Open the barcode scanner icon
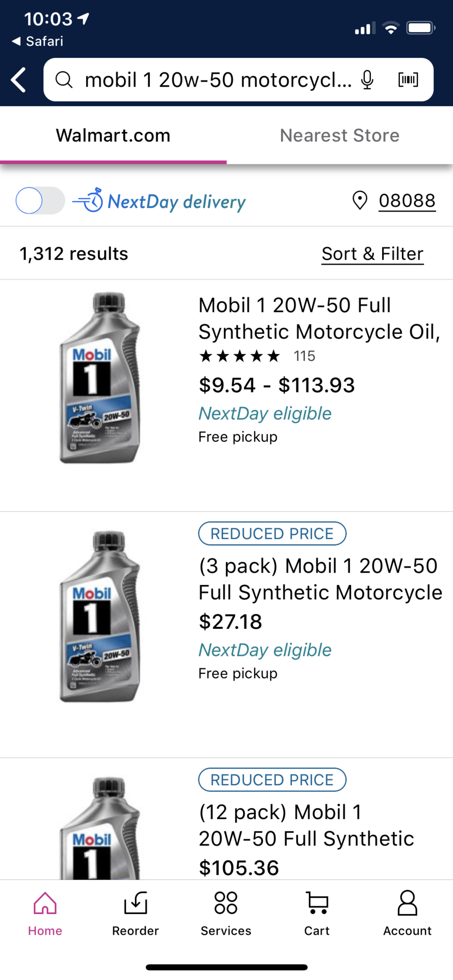Image resolution: width=453 pixels, height=980 pixels. [408, 80]
